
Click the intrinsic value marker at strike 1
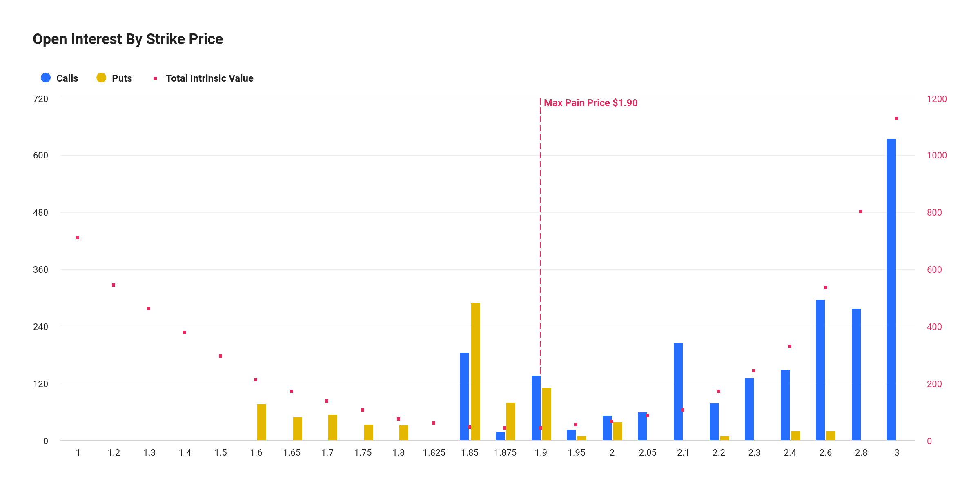pos(78,238)
